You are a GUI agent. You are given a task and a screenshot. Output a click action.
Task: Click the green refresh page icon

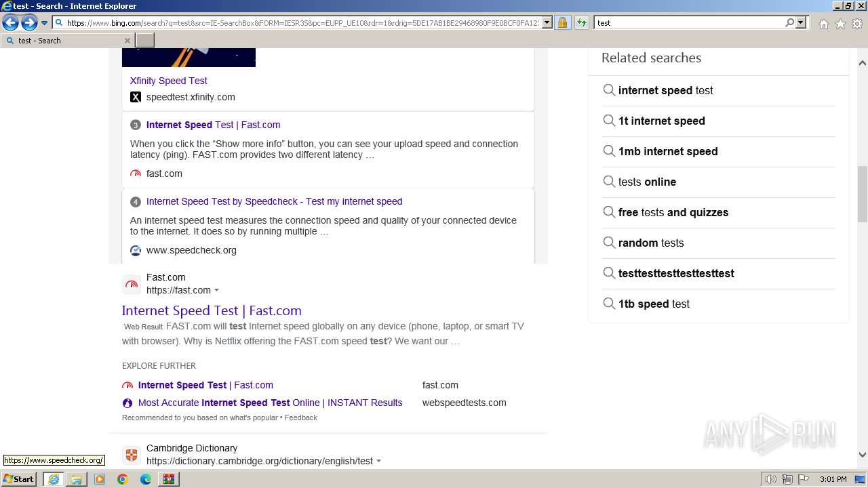click(x=582, y=22)
